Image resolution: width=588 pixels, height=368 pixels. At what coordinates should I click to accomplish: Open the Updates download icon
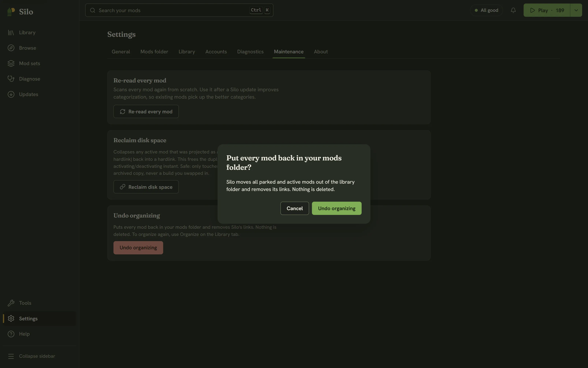pos(11,94)
